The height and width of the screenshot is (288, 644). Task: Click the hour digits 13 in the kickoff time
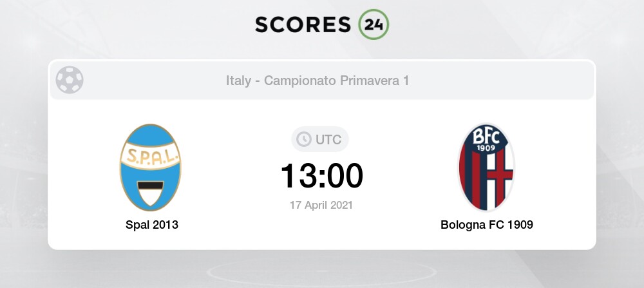[x=298, y=176]
